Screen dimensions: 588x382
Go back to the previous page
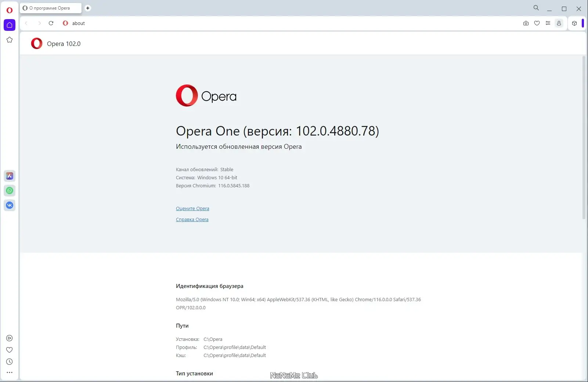pyautogui.click(x=26, y=23)
